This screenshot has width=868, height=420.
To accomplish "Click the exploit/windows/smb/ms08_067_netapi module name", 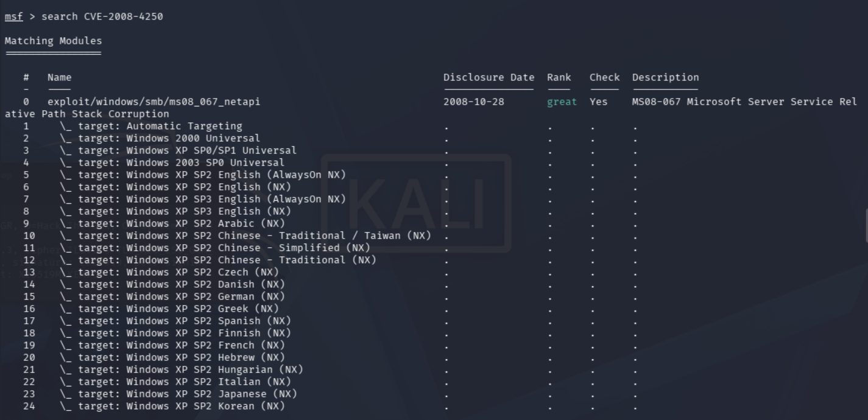I will (x=154, y=102).
